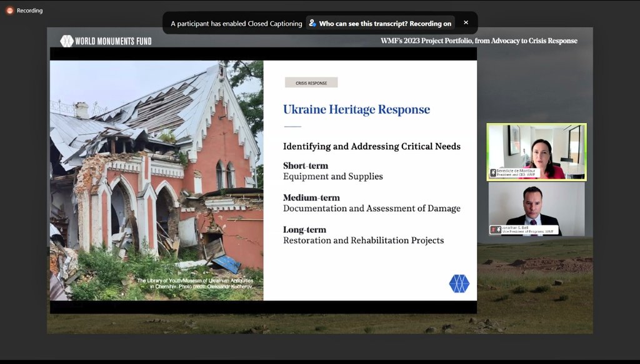The height and width of the screenshot is (364, 640).
Task: Click 'A participant has enabled Closed Captioning' text
Action: [x=236, y=24]
